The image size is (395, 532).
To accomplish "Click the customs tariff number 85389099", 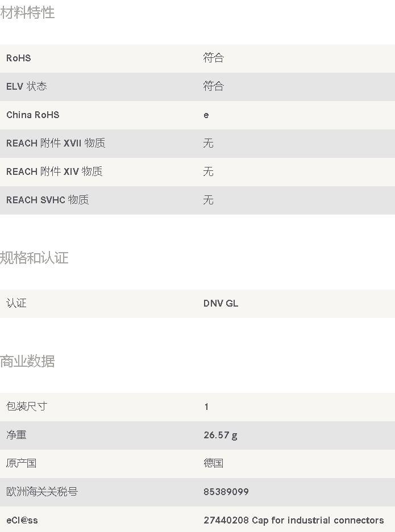I will tap(226, 492).
